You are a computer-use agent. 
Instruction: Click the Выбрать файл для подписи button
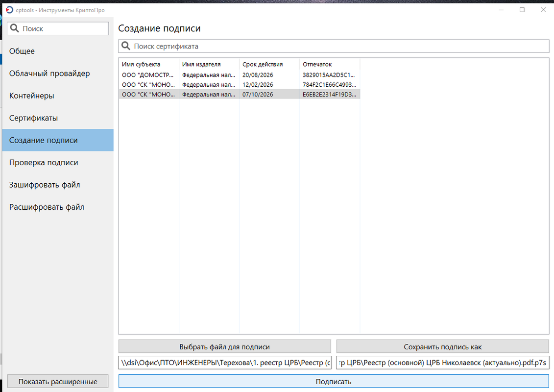click(225, 347)
